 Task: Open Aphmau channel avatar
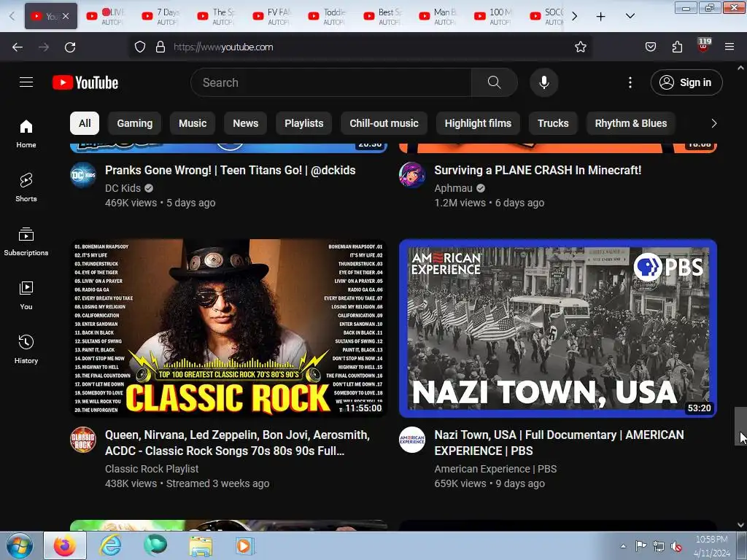412,175
